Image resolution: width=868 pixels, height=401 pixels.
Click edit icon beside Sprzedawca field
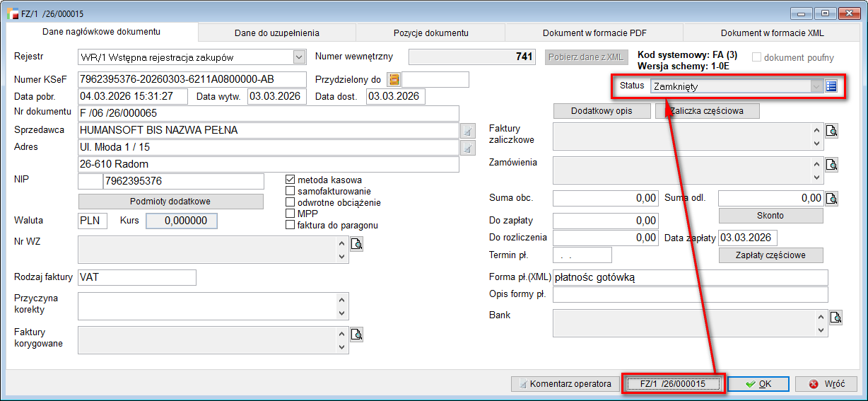tap(467, 131)
